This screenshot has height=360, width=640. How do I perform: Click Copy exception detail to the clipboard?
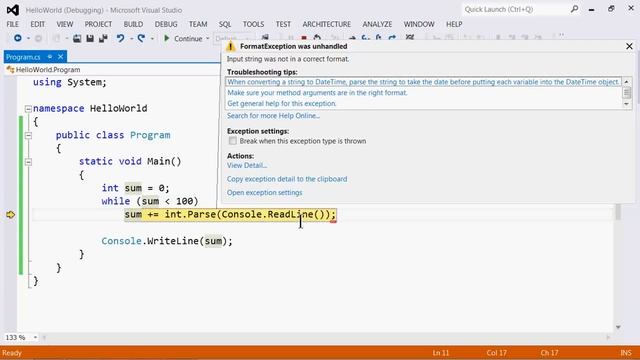click(x=287, y=179)
